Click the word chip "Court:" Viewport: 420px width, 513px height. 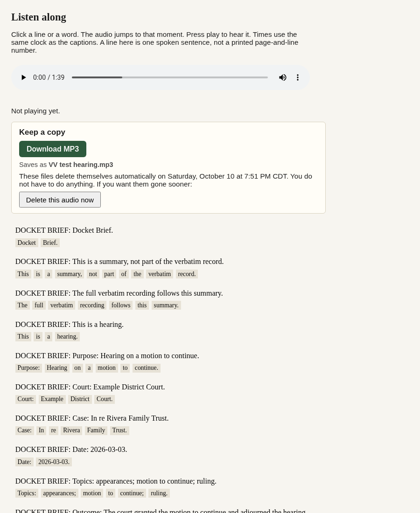pos(26,399)
